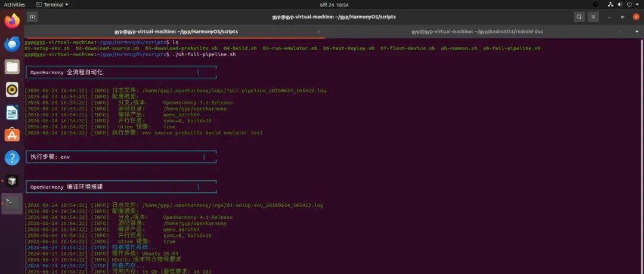Image resolution: width=644 pixels, height=274 pixels.
Task: Launch Thunderbird mail from the dock
Action: click(x=12, y=44)
